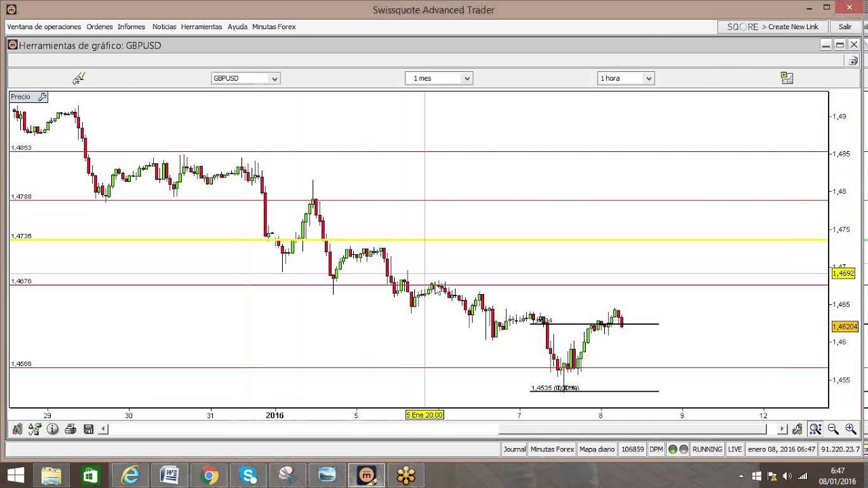
Task: Open Microsoft Word from the taskbar
Action: click(x=169, y=475)
